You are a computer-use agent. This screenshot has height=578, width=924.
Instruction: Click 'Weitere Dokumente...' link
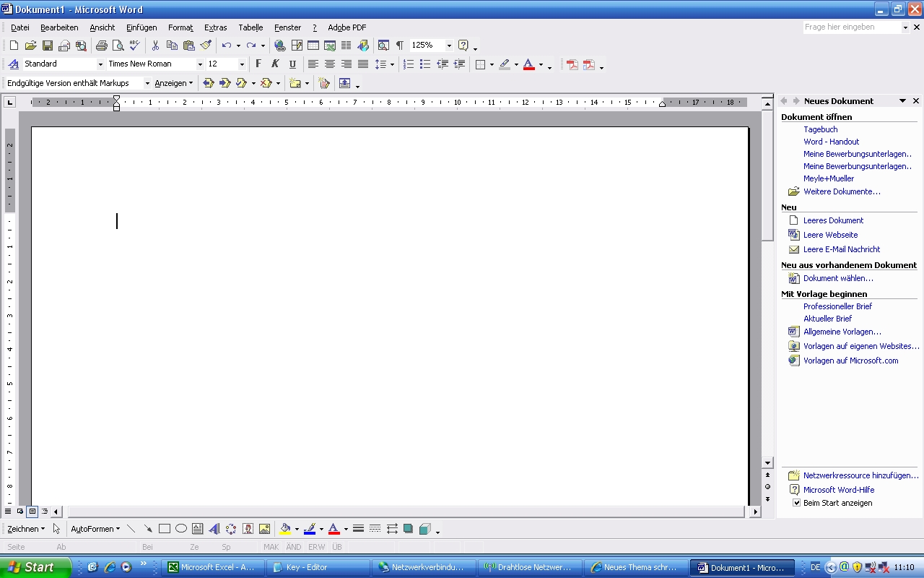click(842, 191)
